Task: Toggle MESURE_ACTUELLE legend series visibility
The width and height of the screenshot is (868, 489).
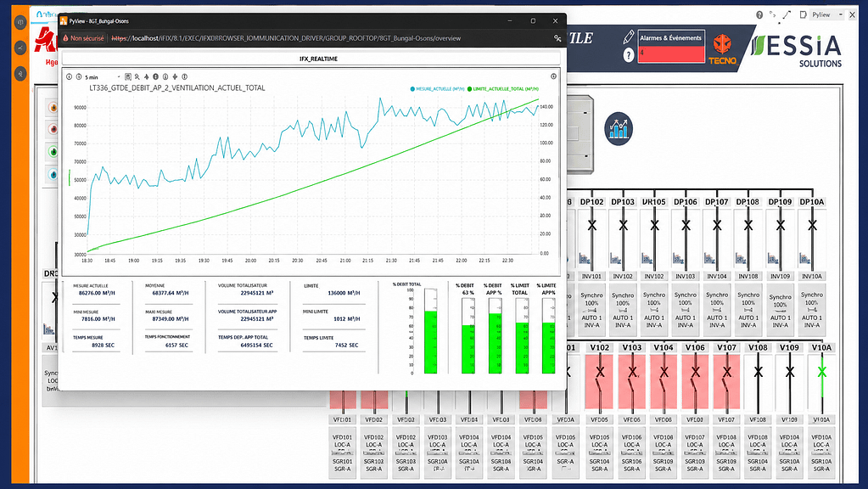Action: [x=437, y=88]
